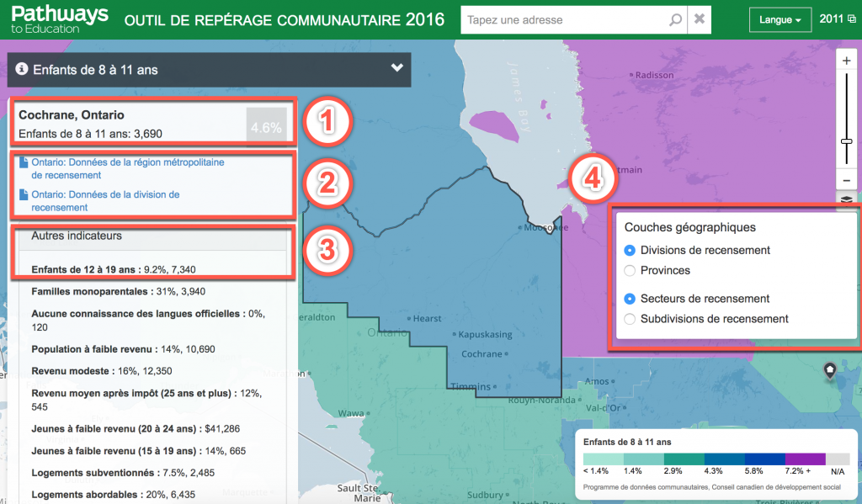
Task: Select Subdivisions de recensement radio
Action: click(x=630, y=319)
